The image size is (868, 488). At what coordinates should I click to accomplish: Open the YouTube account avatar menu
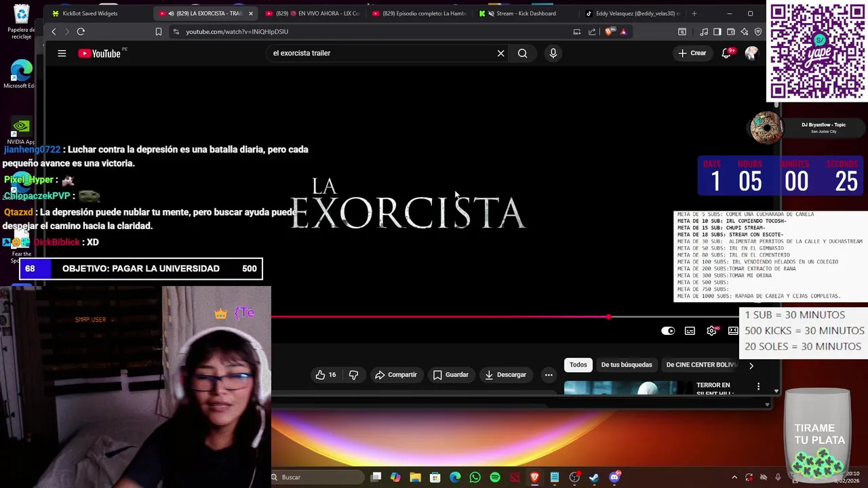[751, 53]
